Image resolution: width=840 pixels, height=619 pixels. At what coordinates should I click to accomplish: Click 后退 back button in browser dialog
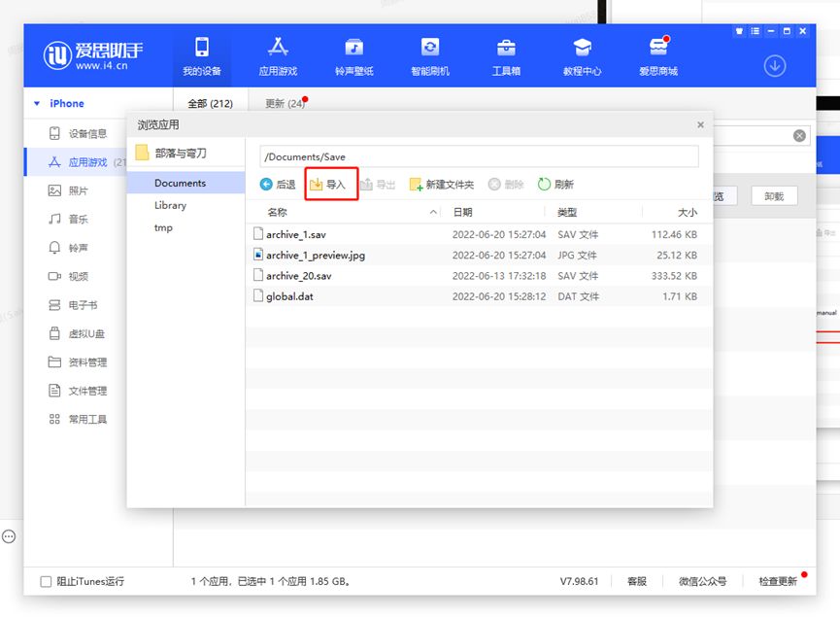278,185
